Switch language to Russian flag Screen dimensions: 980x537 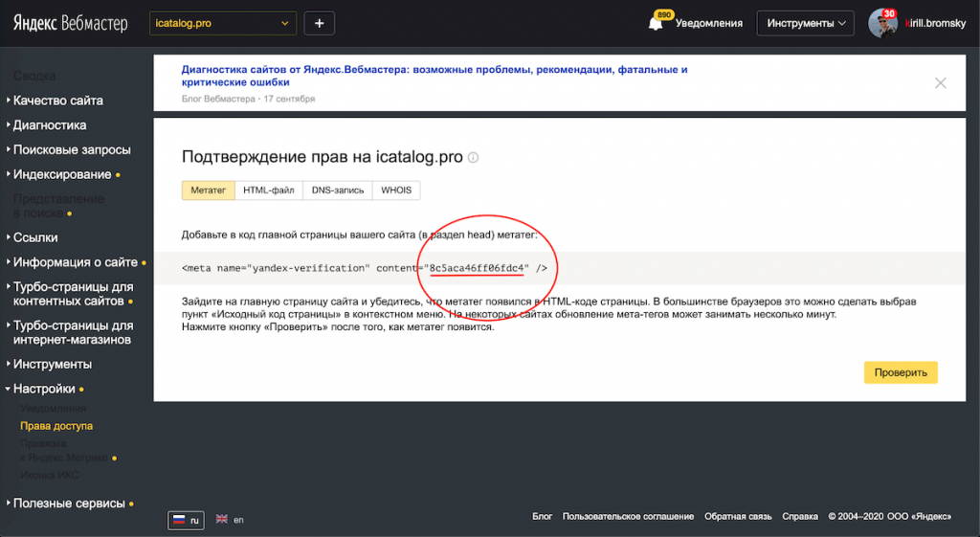(187, 520)
